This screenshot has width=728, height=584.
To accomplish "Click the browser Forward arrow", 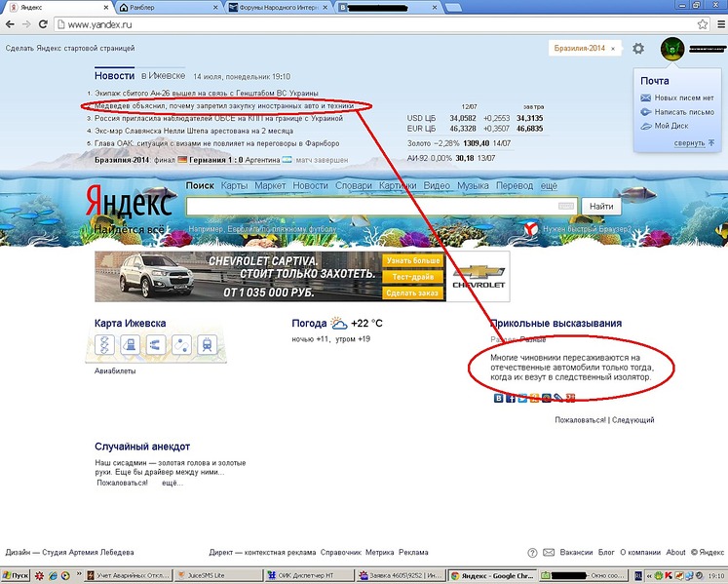I will click(26, 24).
